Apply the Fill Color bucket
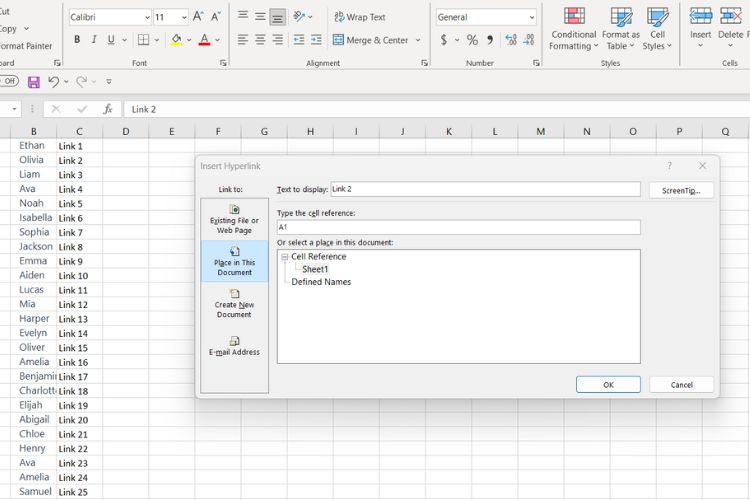The height and width of the screenshot is (500, 750). tap(176, 40)
